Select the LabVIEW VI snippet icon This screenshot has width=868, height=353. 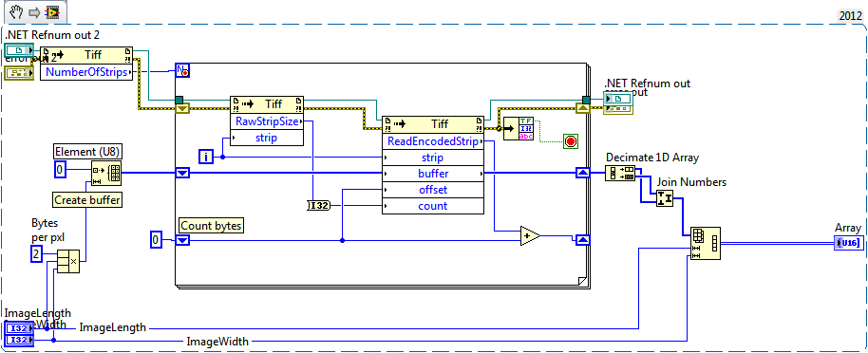tap(52, 11)
